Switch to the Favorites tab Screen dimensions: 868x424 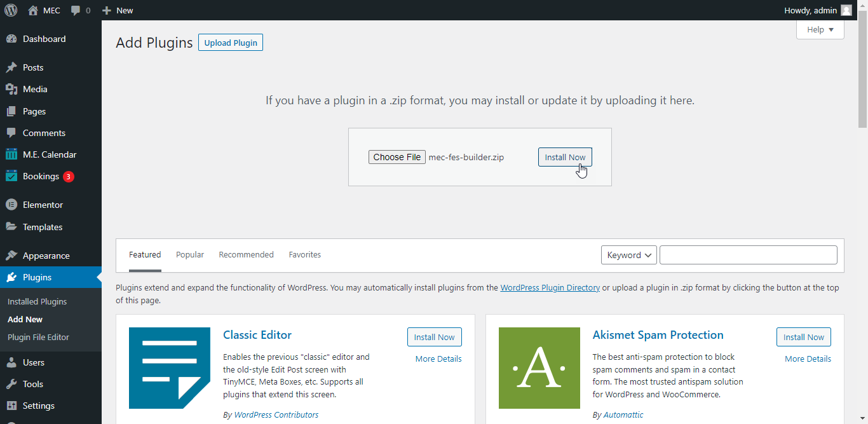click(305, 255)
